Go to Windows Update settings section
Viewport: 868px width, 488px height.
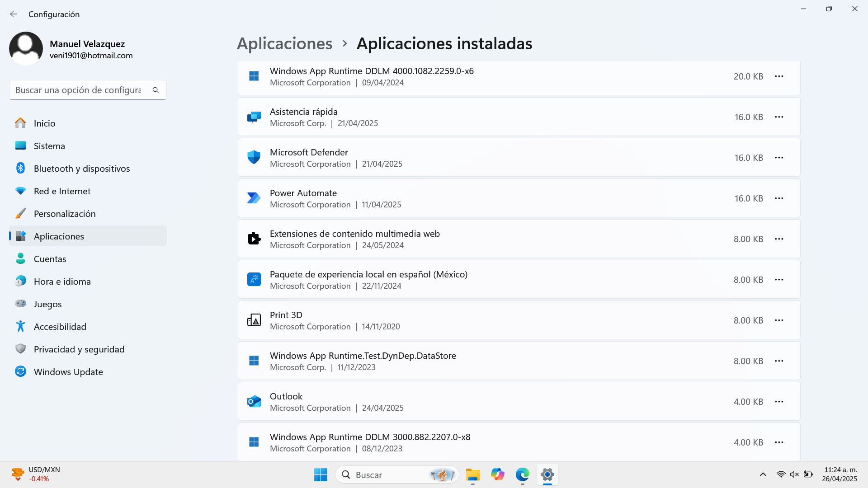point(68,371)
